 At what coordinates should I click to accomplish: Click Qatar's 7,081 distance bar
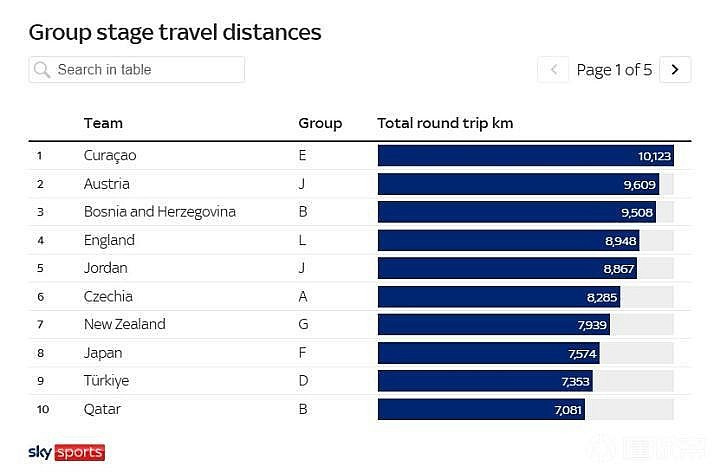(x=481, y=409)
